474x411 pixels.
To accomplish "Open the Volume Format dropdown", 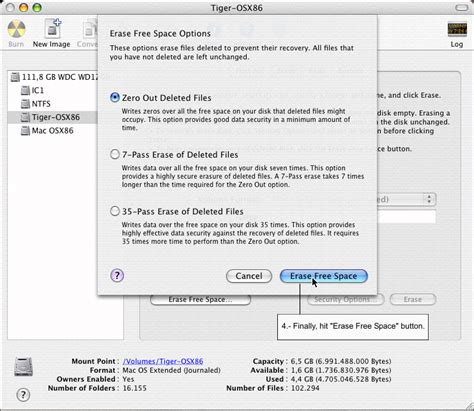I will [x=406, y=199].
